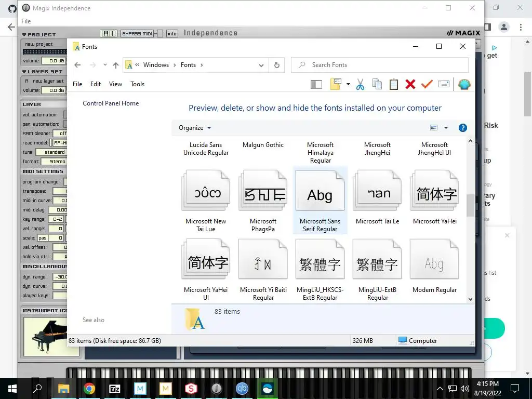This screenshot has height=399, width=532.
Task: Click scroll-down arrow of font list
Action: (x=470, y=299)
